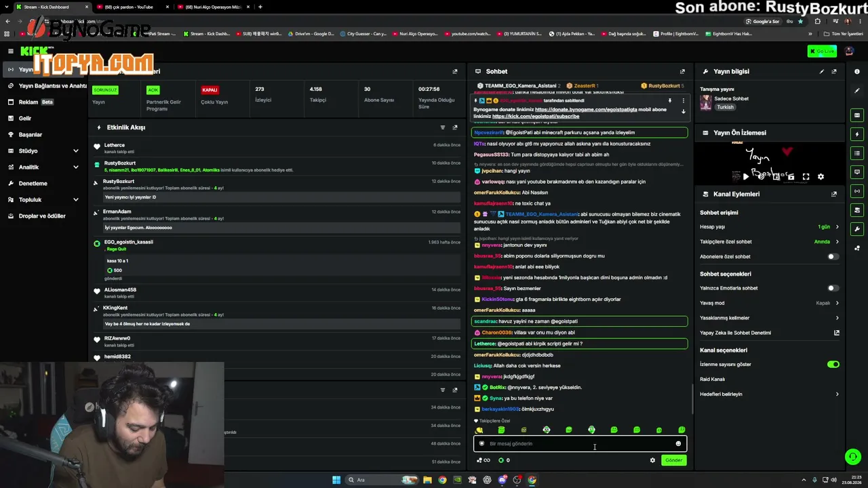Toggle Abonelere özel sohbet switch
Viewport: 868px width, 488px height.
click(x=833, y=257)
